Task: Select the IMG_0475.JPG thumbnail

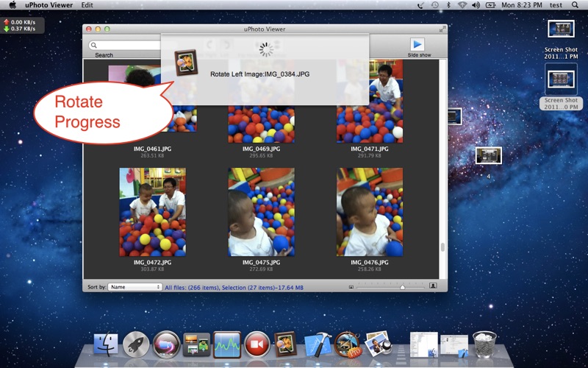Action: coord(261,212)
